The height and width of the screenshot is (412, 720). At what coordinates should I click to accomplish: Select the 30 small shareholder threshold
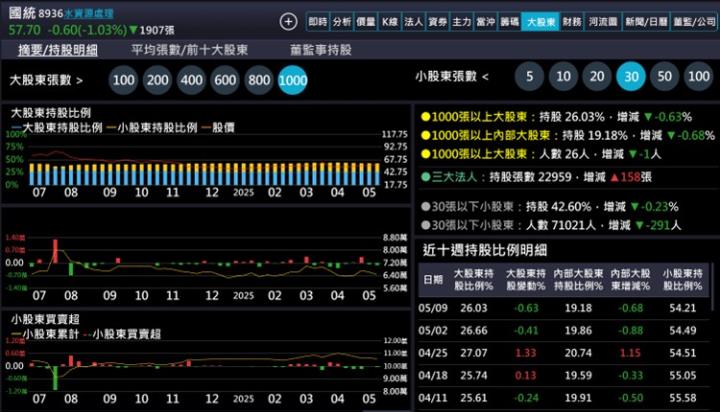click(x=631, y=76)
